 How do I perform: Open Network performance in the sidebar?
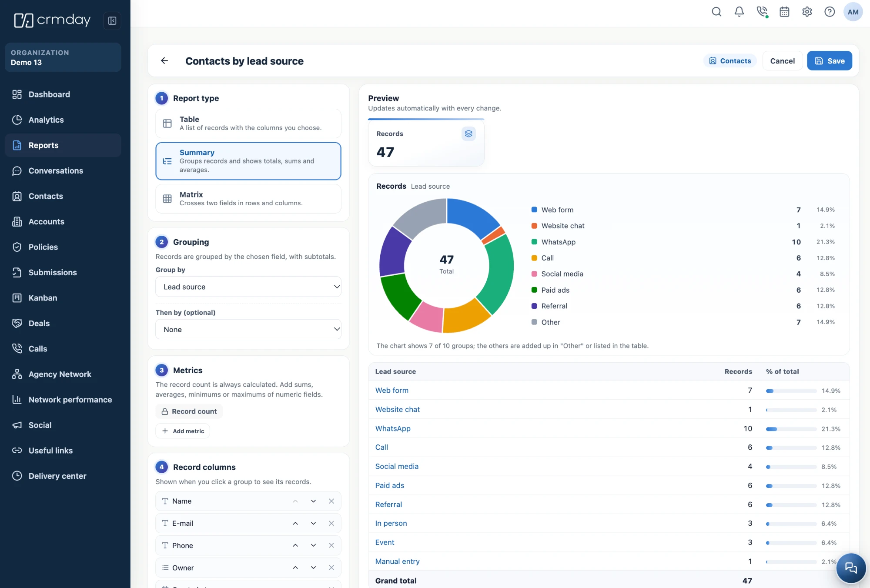pyautogui.click(x=63, y=400)
